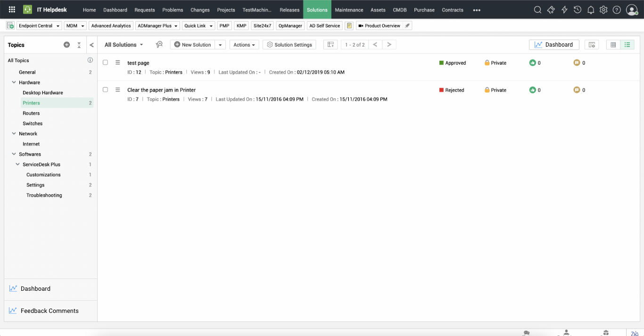Open the Assets tab in navigation
Image resolution: width=644 pixels, height=336 pixels.
tap(378, 10)
